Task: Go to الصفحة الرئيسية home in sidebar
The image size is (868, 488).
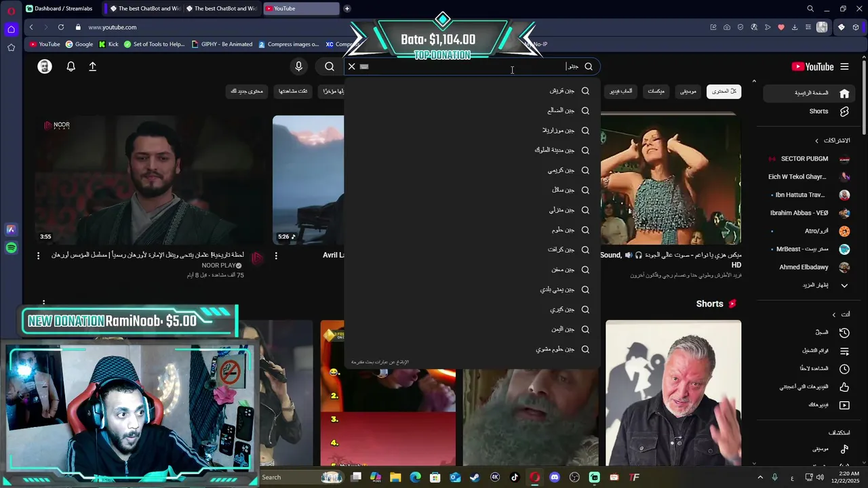Action: pyautogui.click(x=808, y=93)
